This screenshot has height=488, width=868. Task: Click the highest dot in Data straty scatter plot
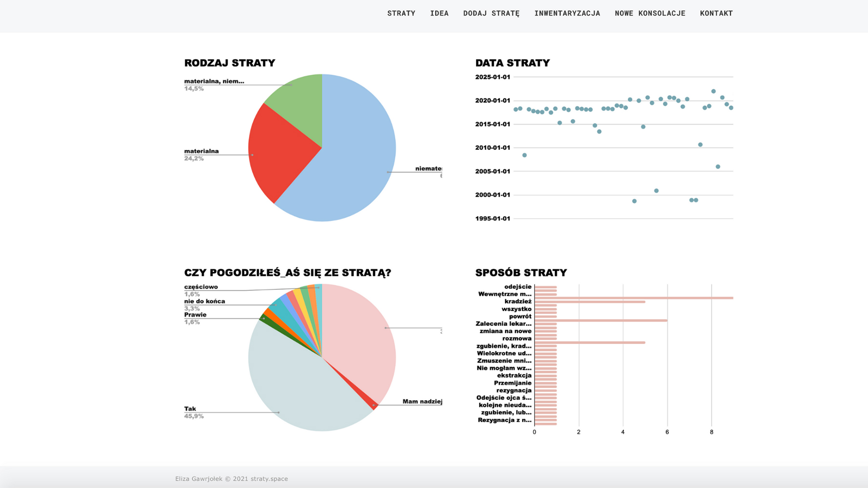coord(713,91)
